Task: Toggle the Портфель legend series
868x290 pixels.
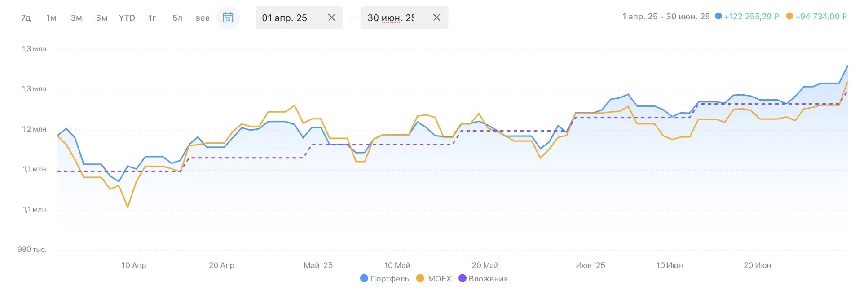Action: tap(385, 278)
